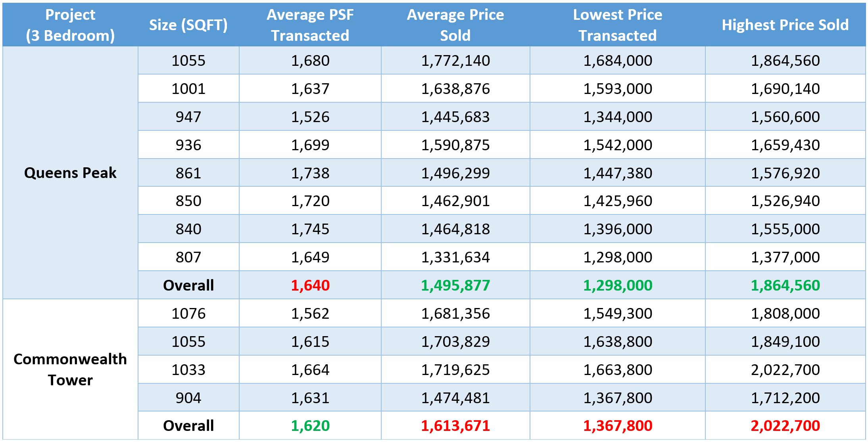Select average PSF value 1,745
Screen dimensions: 868x442
click(x=310, y=229)
